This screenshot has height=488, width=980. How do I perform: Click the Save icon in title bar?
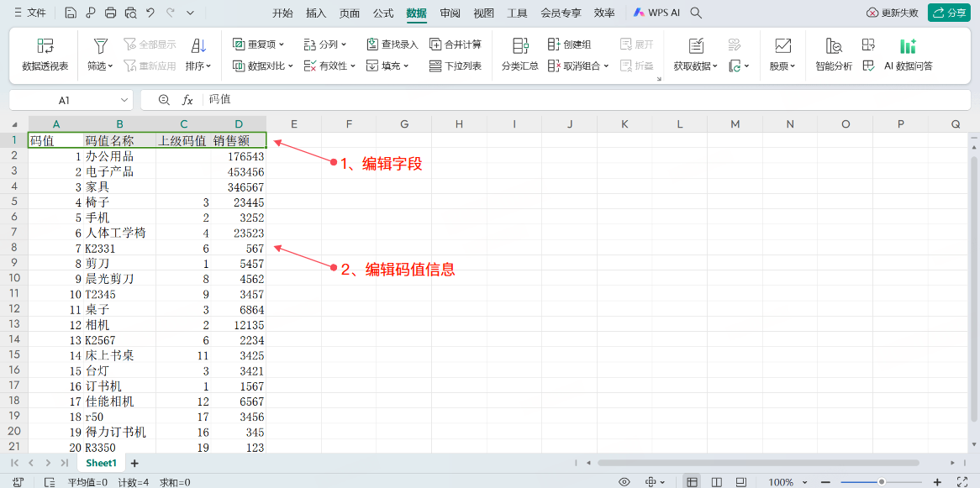point(71,13)
